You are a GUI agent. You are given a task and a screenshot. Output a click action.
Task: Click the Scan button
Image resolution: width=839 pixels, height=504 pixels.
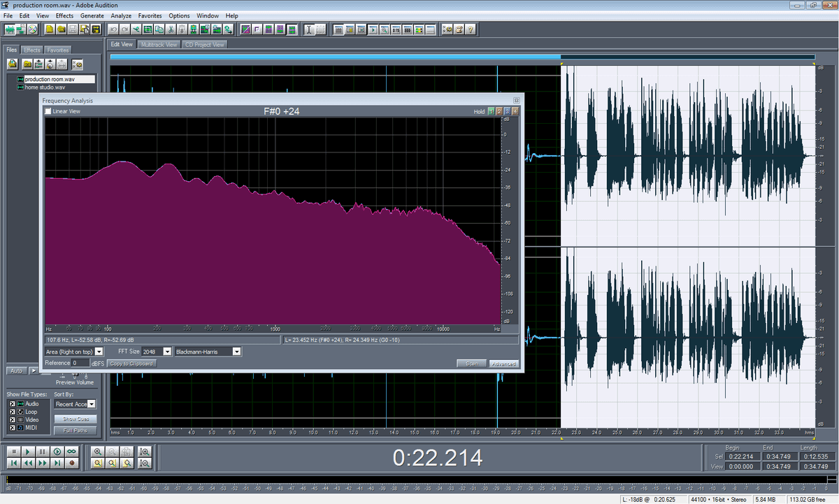(x=472, y=363)
